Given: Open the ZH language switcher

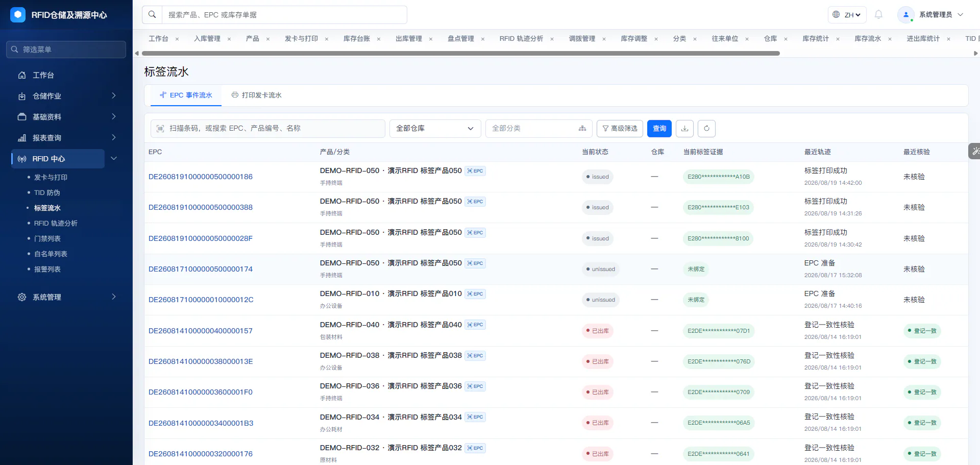Looking at the screenshot, I should pos(847,15).
